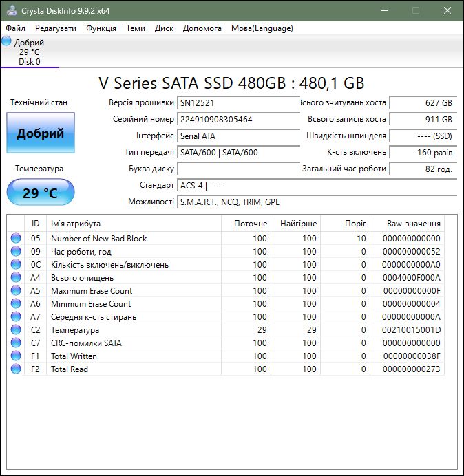
Task: Click the power-on hours value 82 год.
Action: pyautogui.click(x=423, y=169)
